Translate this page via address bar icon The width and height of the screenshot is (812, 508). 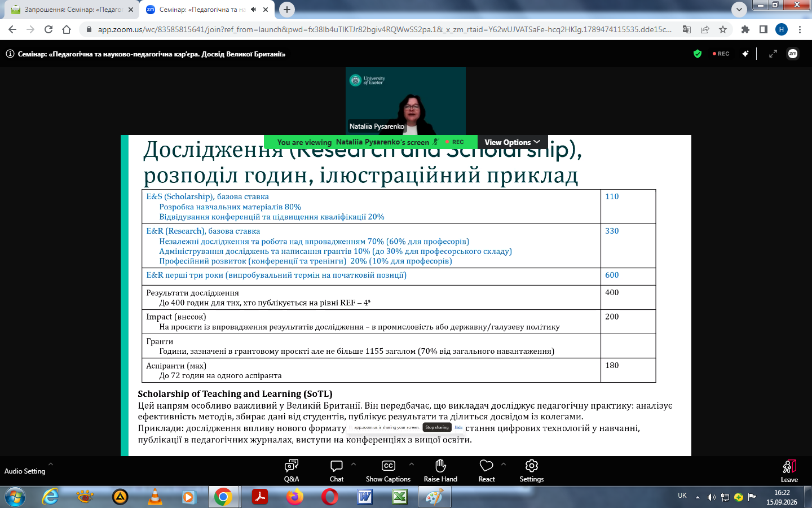(687, 29)
